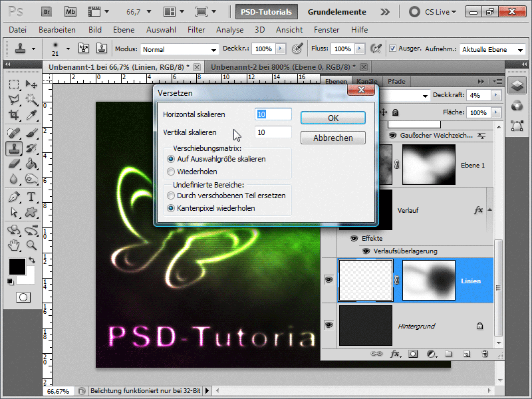Select the Move tool
The image size is (532, 399).
pos(31,84)
